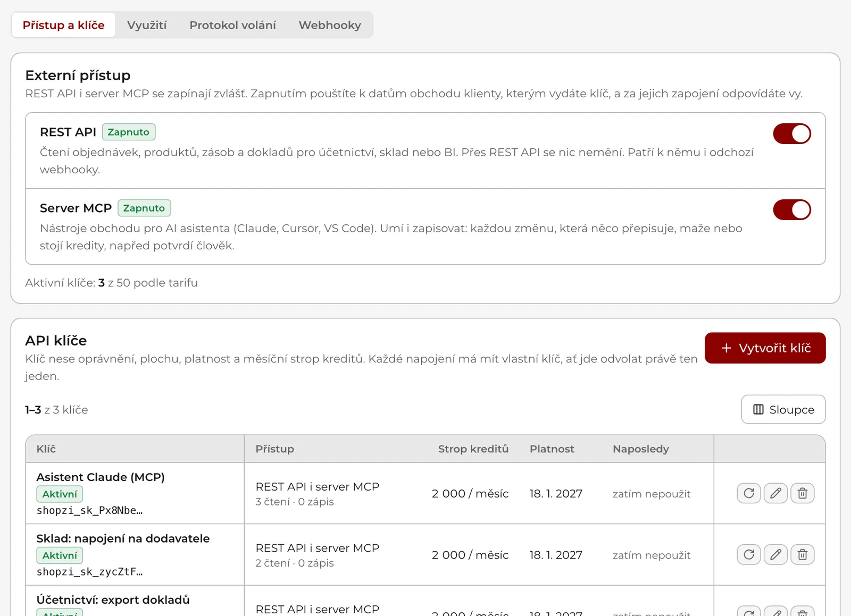
Task: Click the key prefix shopzi_sk_Px8Nbe…
Action: [89, 511]
